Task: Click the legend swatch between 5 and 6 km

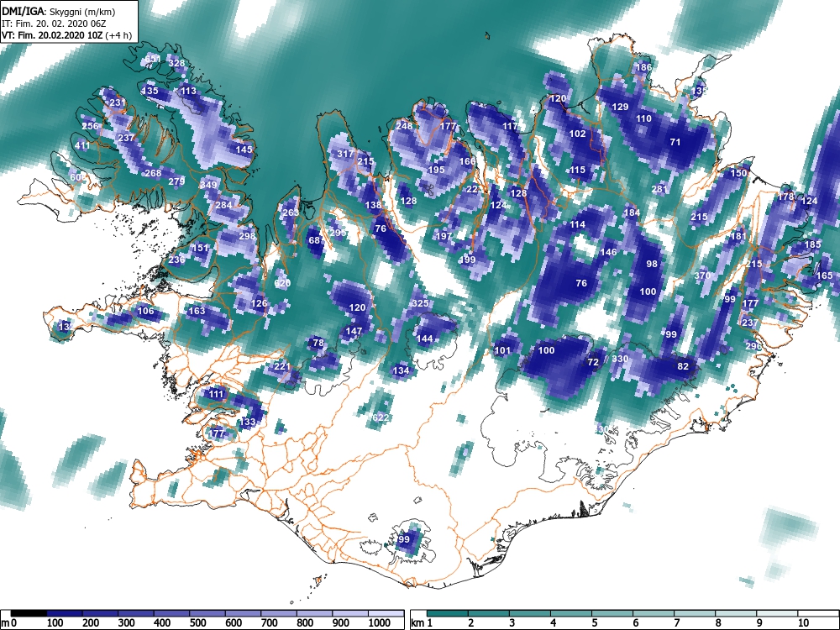Action: pos(612,613)
